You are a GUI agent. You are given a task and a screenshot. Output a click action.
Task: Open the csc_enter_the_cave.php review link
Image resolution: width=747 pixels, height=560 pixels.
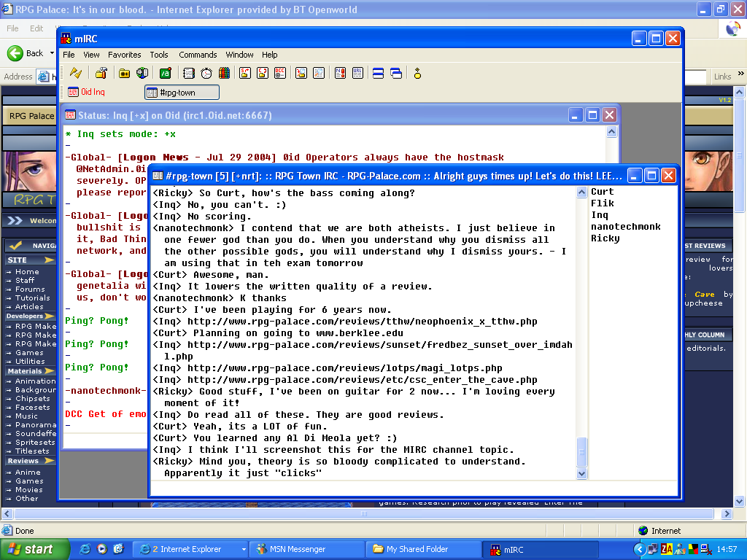point(362,380)
